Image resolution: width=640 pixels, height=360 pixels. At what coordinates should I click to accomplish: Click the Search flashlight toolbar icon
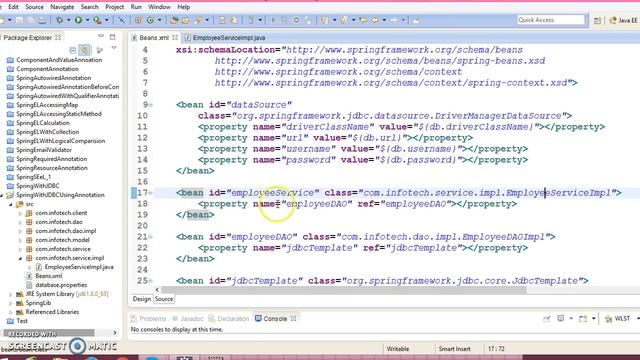[x=198, y=20]
